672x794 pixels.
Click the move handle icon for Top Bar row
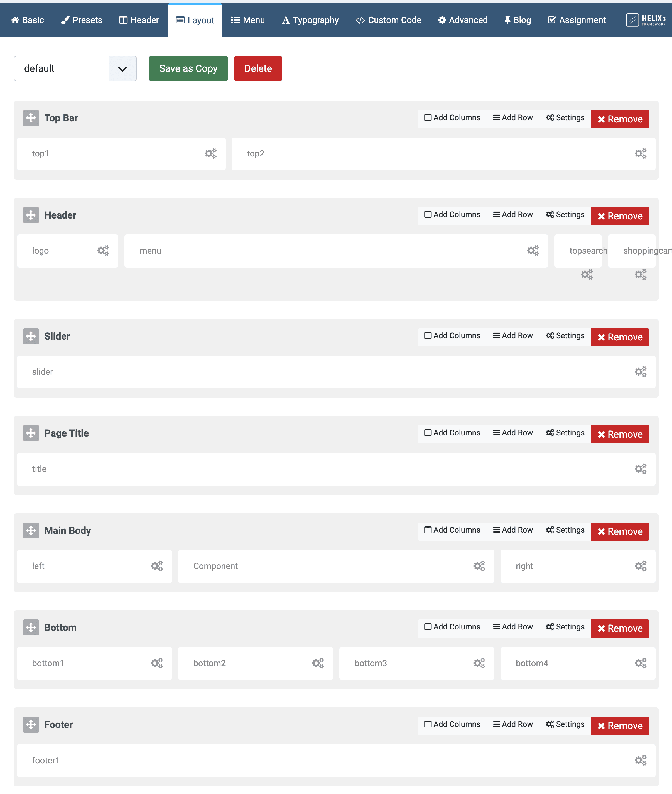[x=31, y=118]
